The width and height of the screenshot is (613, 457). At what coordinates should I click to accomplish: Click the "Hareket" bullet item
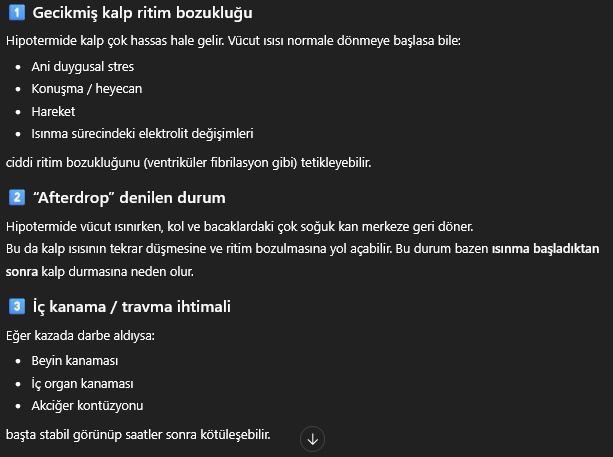click(x=53, y=111)
